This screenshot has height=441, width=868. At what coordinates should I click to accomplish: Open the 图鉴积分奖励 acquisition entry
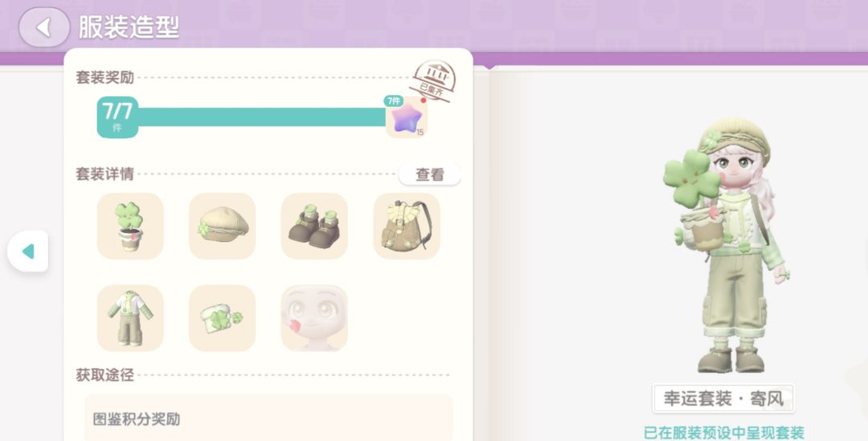[268, 418]
